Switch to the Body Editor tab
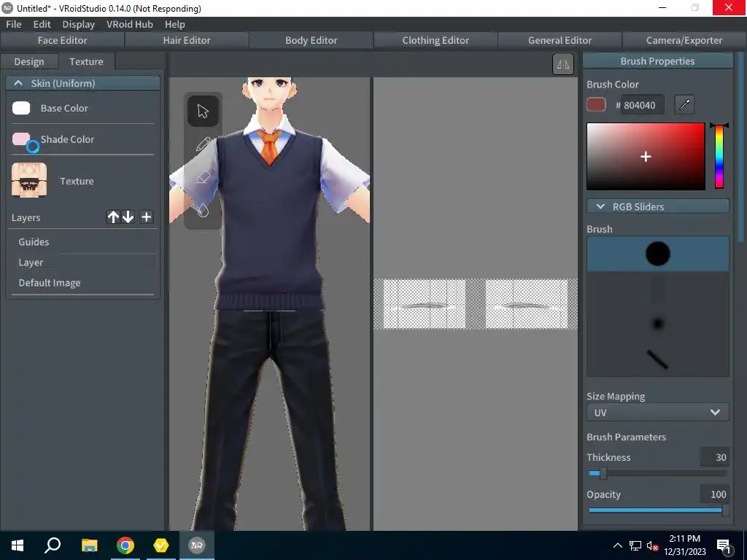This screenshot has width=747, height=560. click(311, 41)
